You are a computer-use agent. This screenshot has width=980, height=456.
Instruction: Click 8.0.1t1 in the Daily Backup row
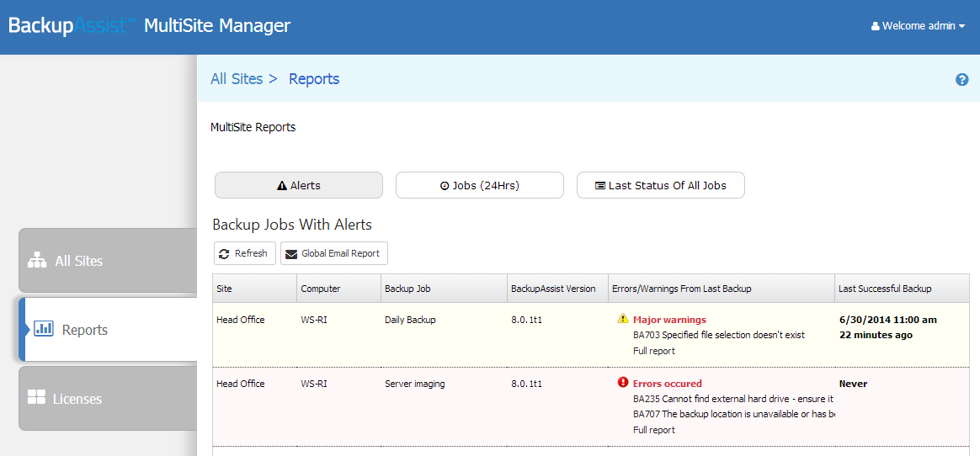click(526, 320)
